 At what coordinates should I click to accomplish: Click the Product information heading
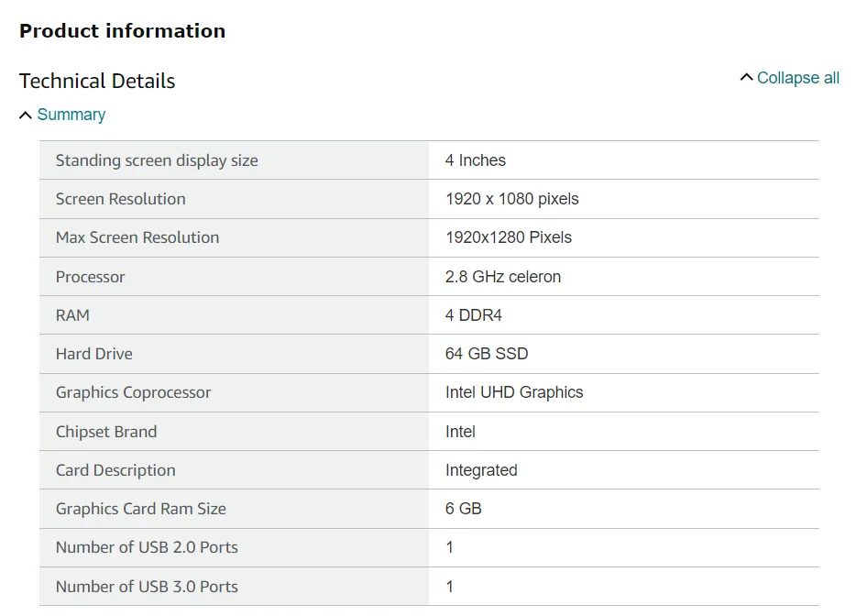point(122,31)
